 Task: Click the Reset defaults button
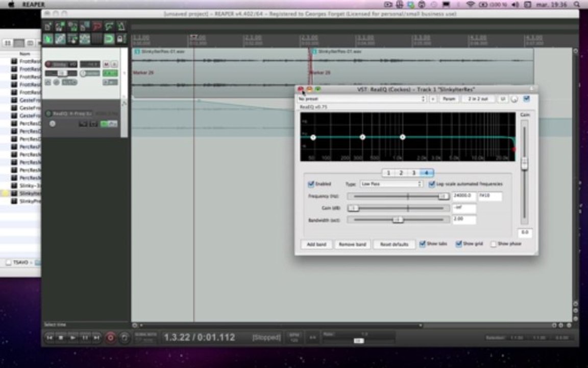(394, 244)
